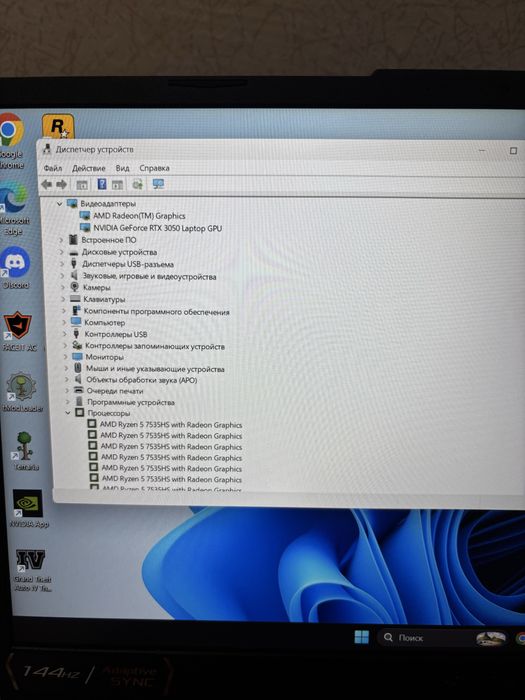The image size is (525, 700).
Task: Click the scan for hardware changes monitor icon
Action: tap(158, 184)
